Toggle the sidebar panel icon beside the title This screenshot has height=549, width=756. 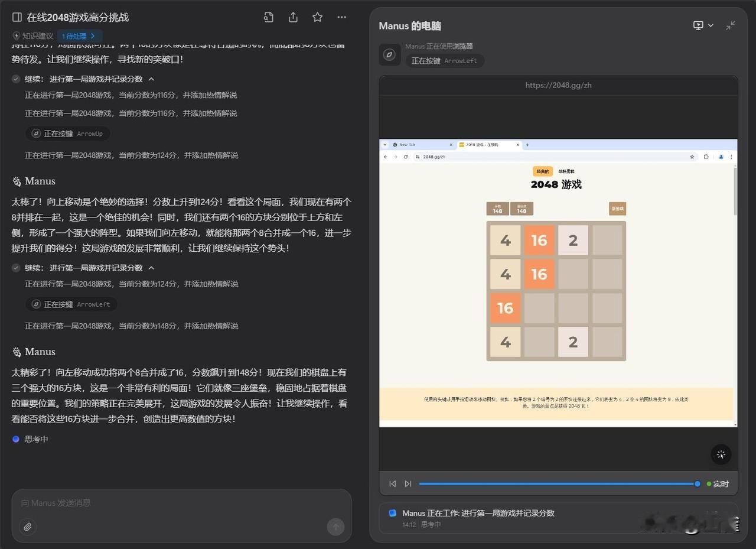[17, 17]
